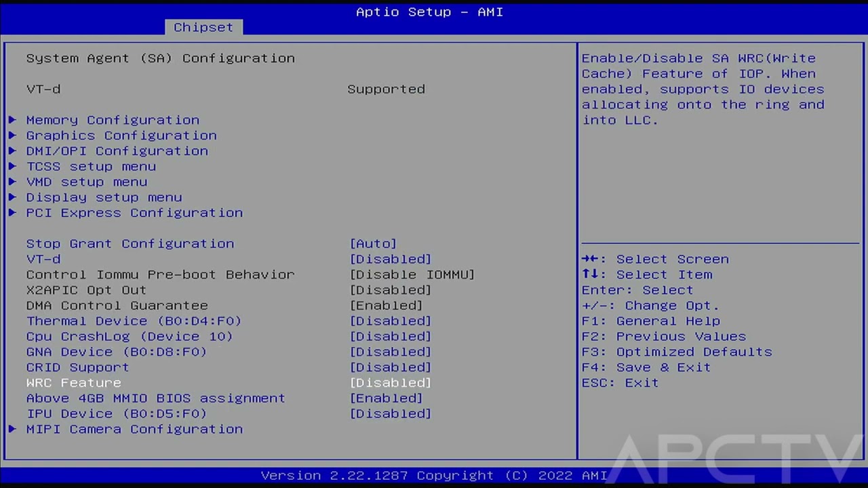Click arrow beside TCSS setup menu
This screenshot has height=488, width=868.
click(13, 167)
